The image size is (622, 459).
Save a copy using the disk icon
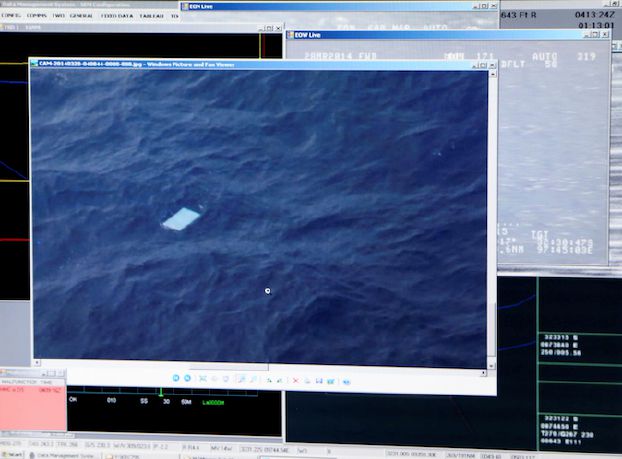[x=319, y=380]
